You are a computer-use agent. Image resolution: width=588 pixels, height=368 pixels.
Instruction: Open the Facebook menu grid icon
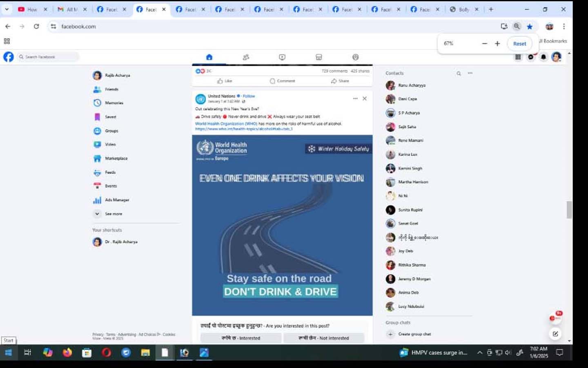click(518, 57)
